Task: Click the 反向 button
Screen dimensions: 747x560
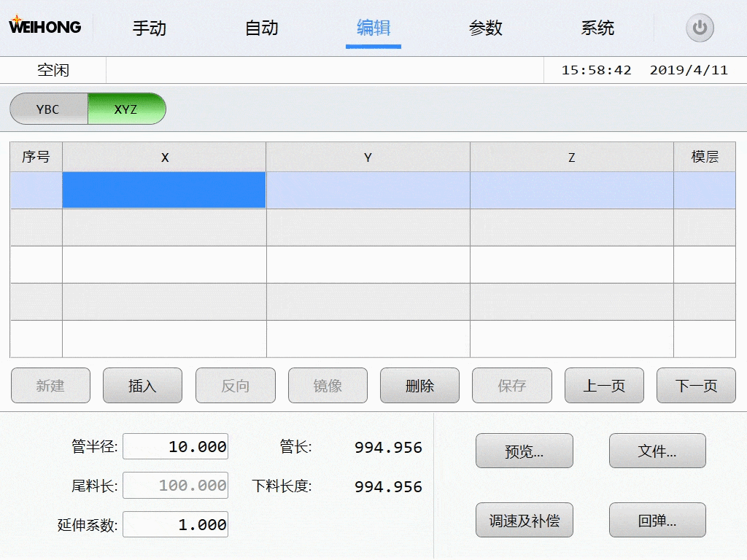Action: pos(236,385)
